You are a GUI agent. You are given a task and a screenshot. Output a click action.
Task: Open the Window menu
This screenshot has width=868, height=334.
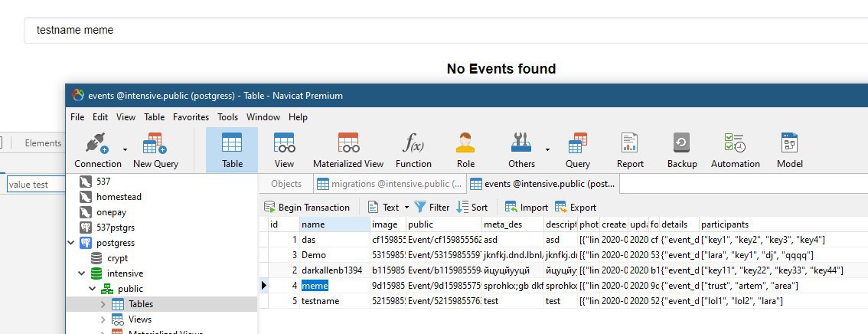pos(263,117)
